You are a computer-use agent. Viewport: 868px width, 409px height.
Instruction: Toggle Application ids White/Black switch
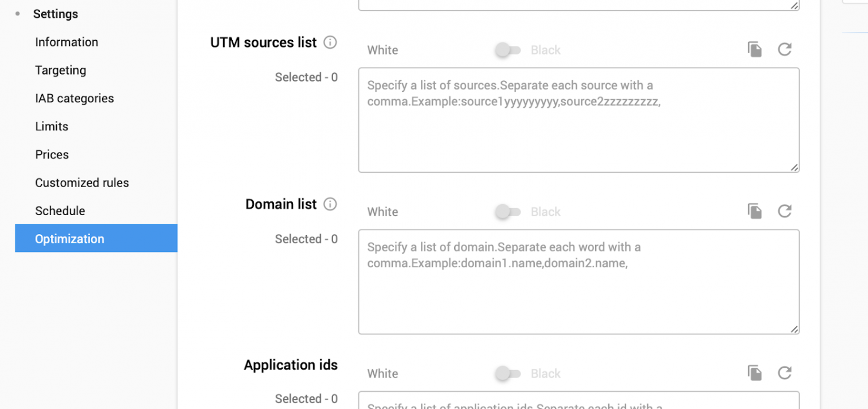(x=507, y=373)
